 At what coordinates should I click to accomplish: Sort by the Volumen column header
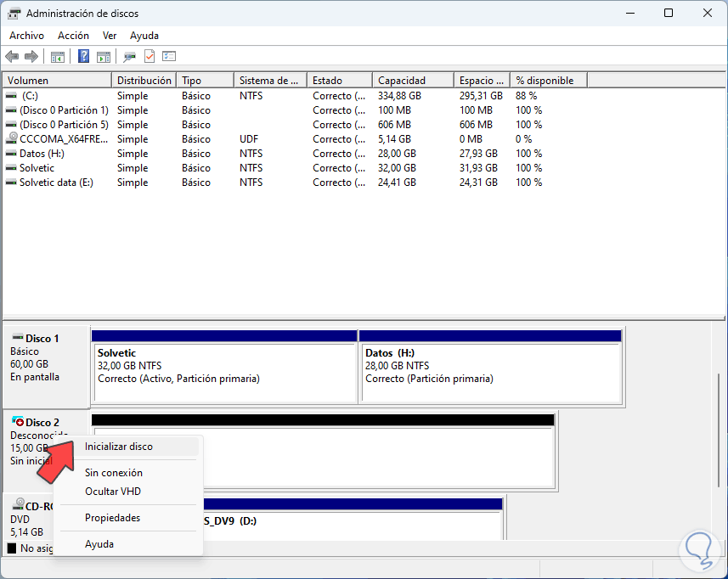[57, 81]
